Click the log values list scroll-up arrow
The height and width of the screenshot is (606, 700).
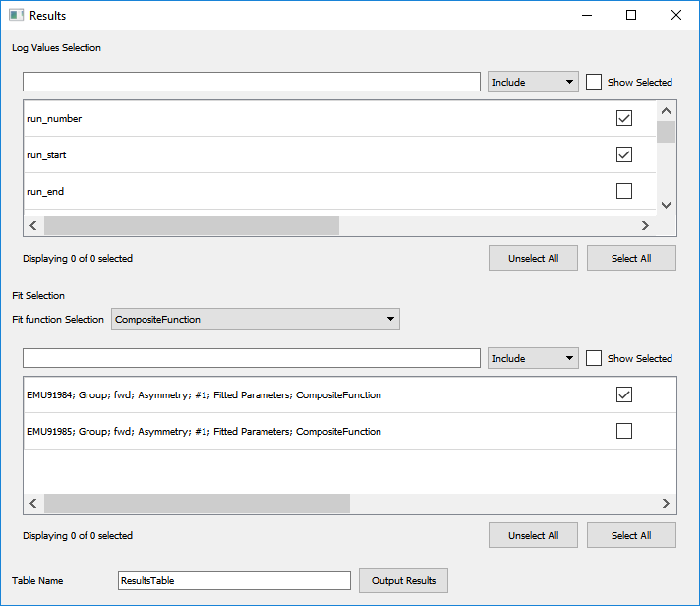[666, 111]
